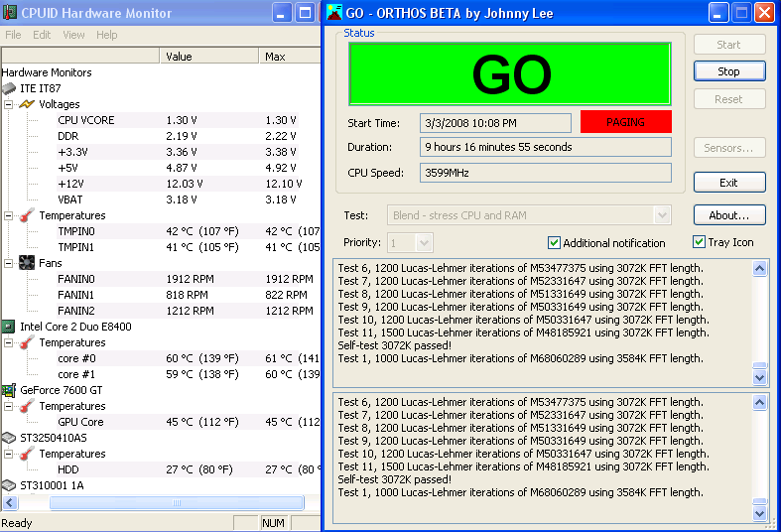781x532 pixels.
Task: Collapse ST3250410AS Temperatures node
Action: (9, 454)
